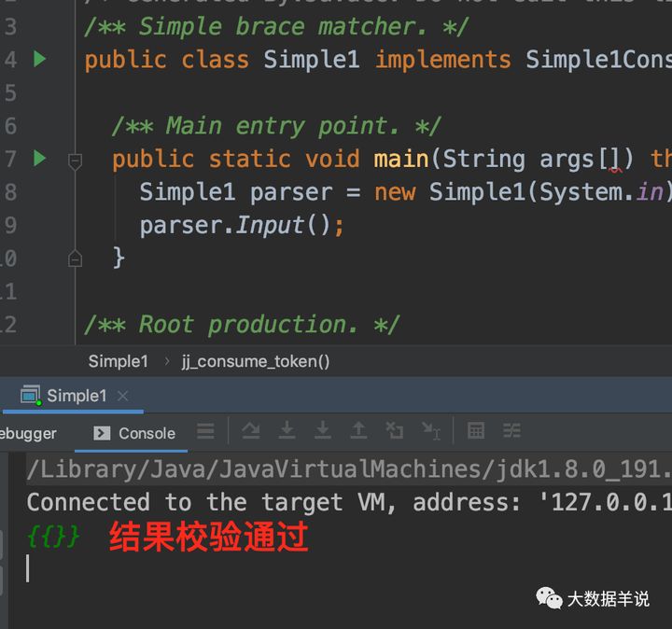Click 'parser.Input();' code line

click(x=242, y=226)
